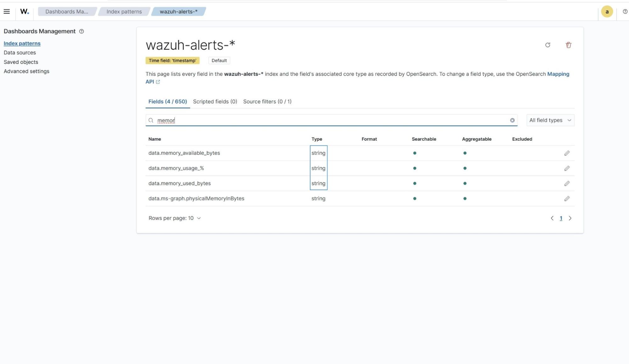The width and height of the screenshot is (629, 364).
Task: Switch to the Fields tab
Action: (x=167, y=101)
